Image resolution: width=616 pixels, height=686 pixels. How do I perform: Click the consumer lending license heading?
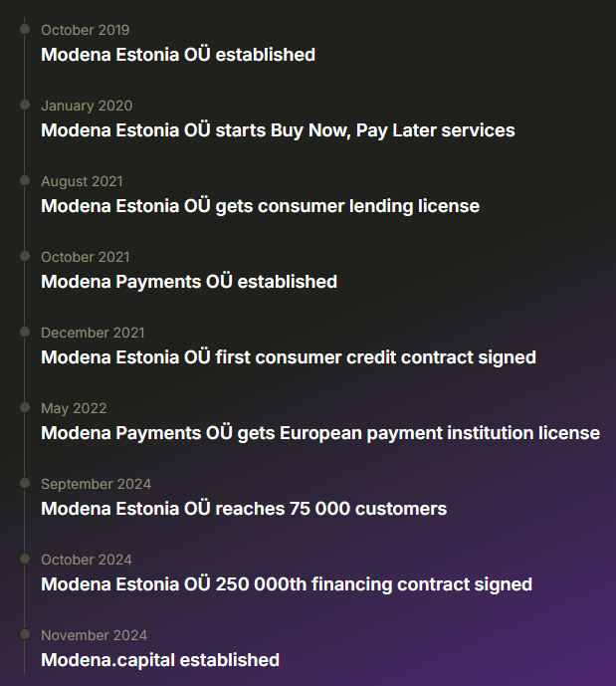click(x=260, y=206)
